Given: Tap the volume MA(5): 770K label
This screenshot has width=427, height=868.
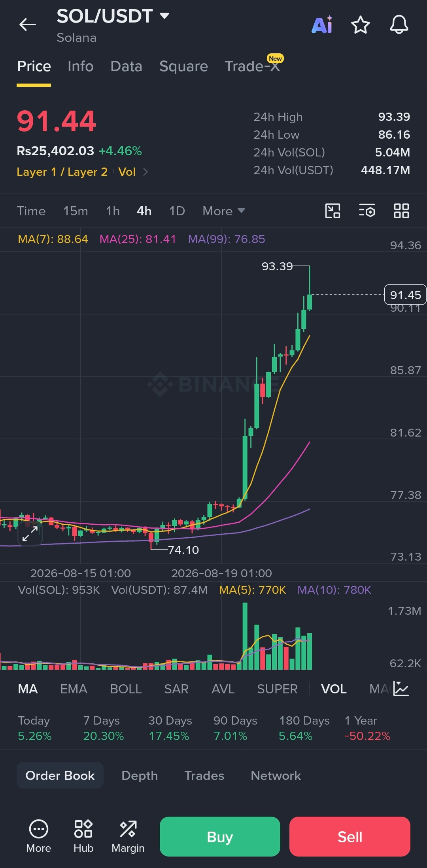Looking at the screenshot, I should point(253,590).
